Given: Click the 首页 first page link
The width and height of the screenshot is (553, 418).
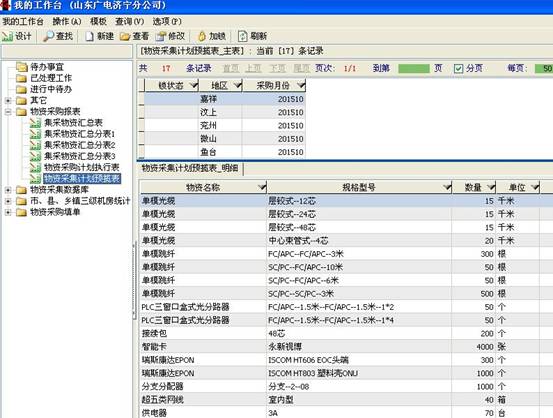Looking at the screenshot, I should (231, 68).
